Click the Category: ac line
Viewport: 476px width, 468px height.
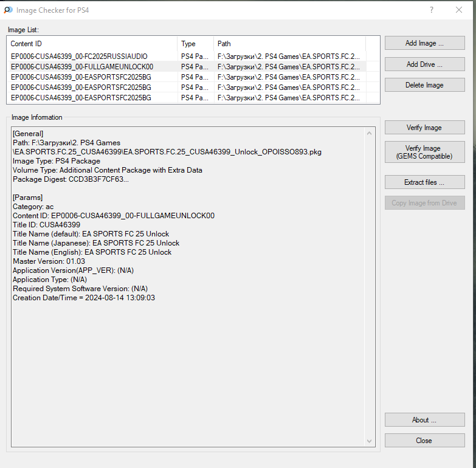(33, 207)
